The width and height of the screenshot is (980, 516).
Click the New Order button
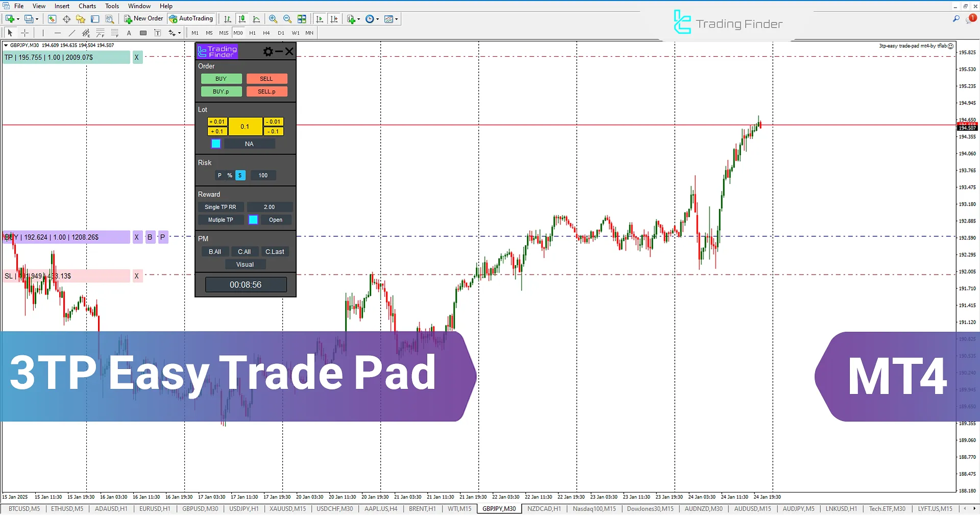pyautogui.click(x=143, y=19)
